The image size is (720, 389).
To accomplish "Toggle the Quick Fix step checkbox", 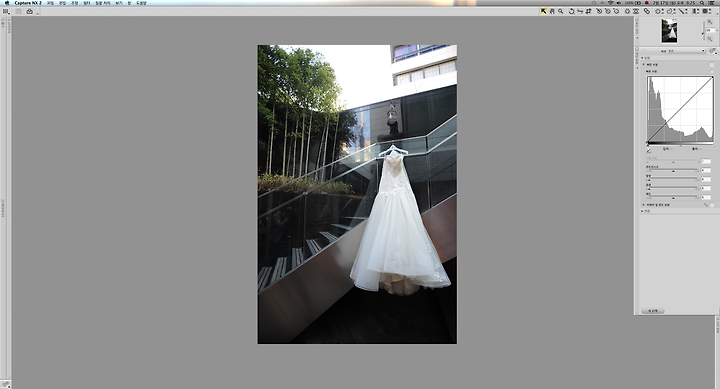I will coord(712,65).
